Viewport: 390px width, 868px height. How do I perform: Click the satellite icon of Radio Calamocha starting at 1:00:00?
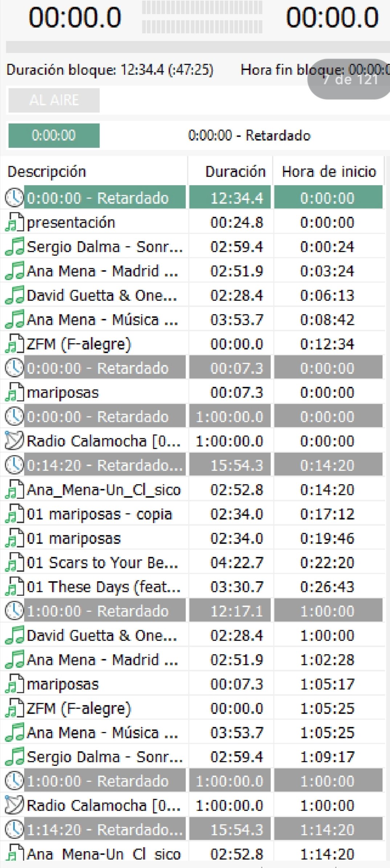pos(14,805)
